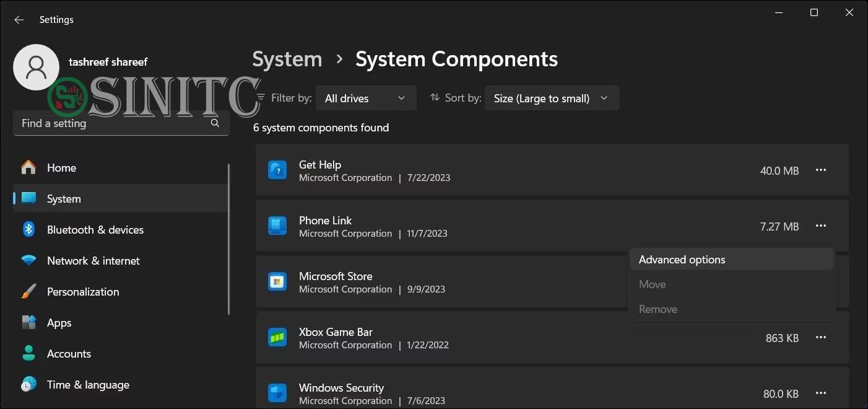Click the back arrow in Settings title bar
868x409 pixels.
pyautogui.click(x=19, y=20)
